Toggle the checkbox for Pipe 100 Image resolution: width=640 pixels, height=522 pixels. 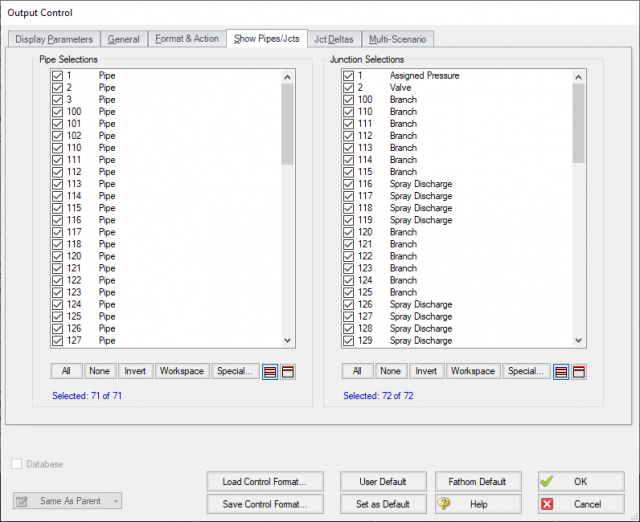point(58,112)
